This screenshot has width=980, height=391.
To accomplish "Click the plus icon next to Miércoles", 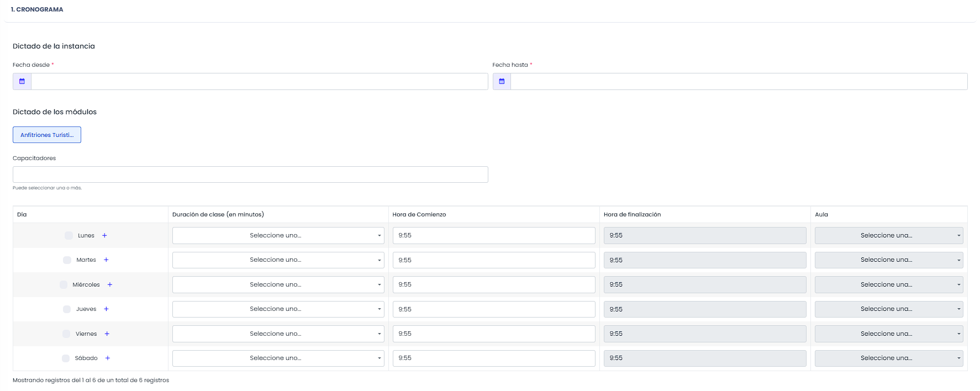I will pos(110,284).
